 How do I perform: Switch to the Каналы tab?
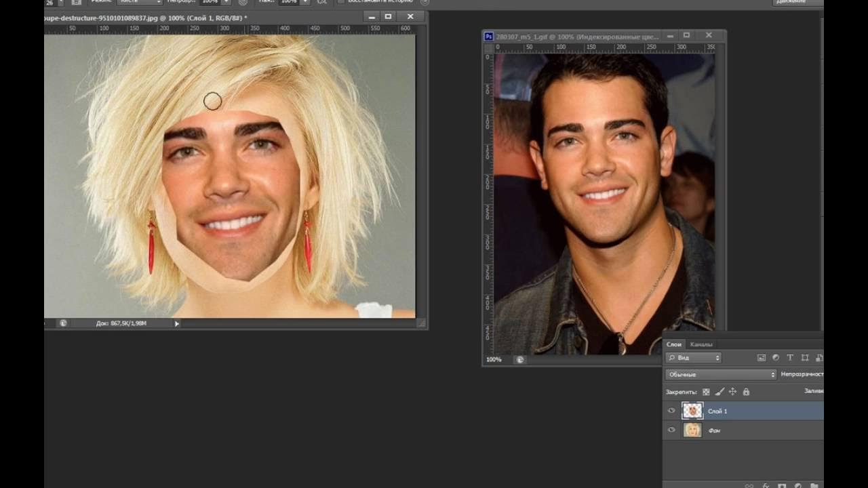(701, 344)
